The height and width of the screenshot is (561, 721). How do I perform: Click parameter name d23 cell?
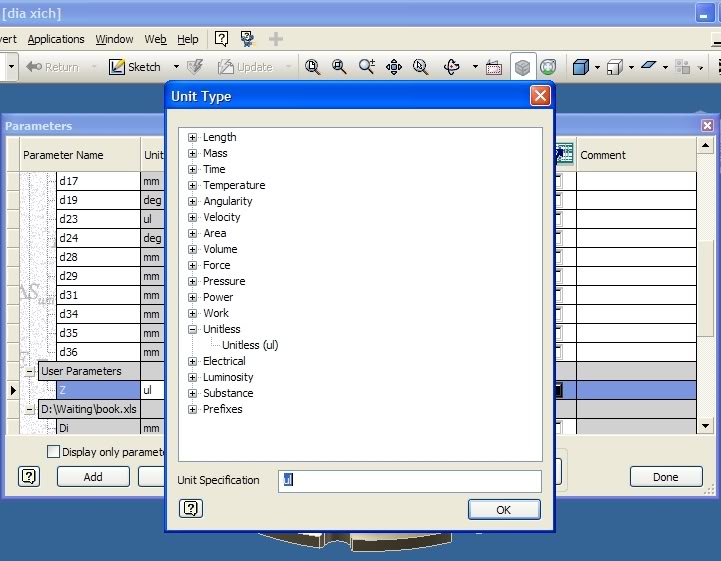pyautogui.click(x=98, y=219)
